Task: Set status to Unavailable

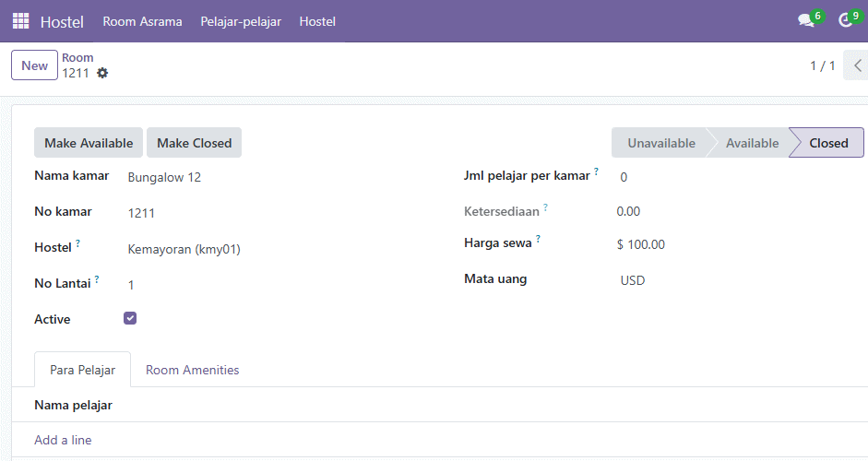Action: click(x=661, y=143)
